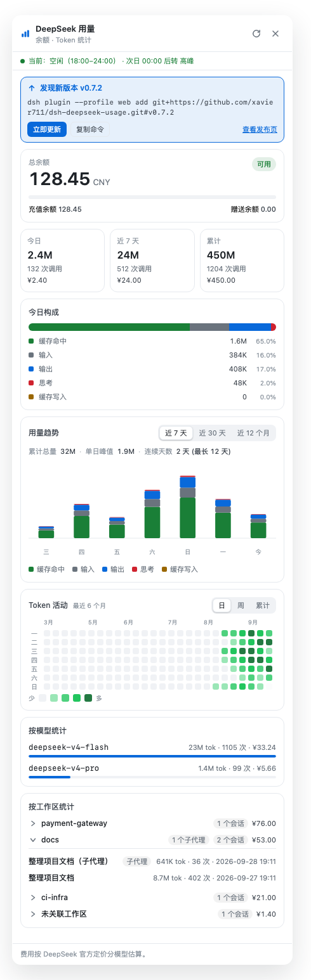Click the red 思考 swatch in 今日构成
Viewport: 311px width, 980px height.
click(x=31, y=383)
